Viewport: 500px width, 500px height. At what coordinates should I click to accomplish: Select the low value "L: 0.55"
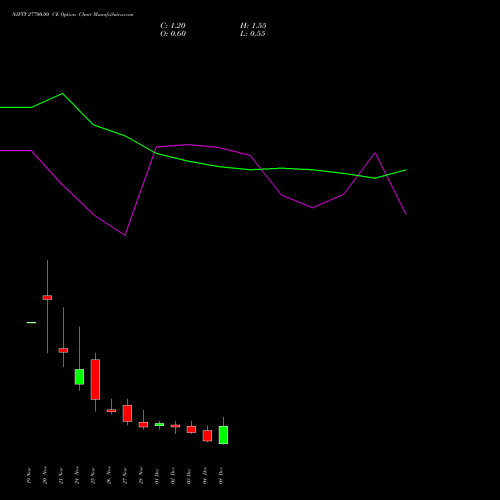253,34
